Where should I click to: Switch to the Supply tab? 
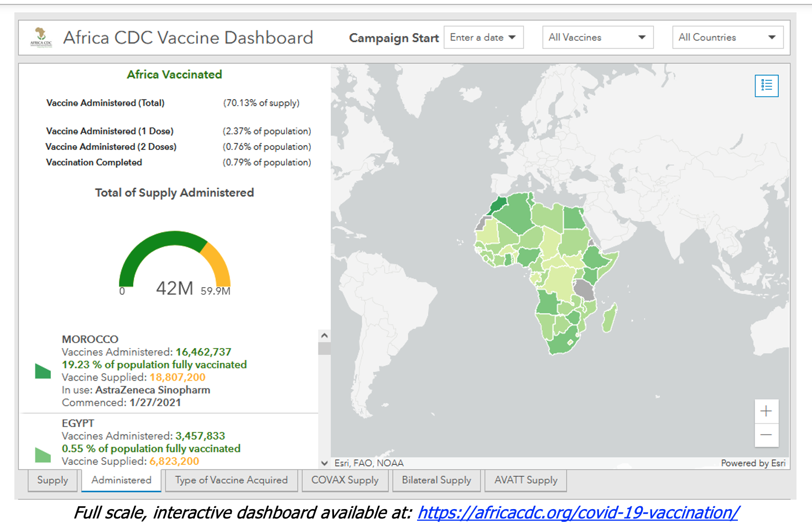pyautogui.click(x=53, y=480)
